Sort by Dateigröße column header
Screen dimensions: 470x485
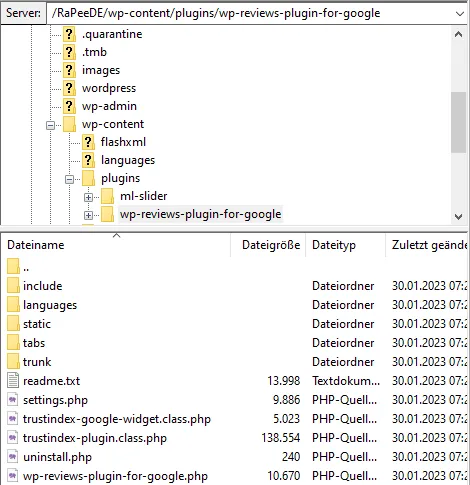[271, 245]
